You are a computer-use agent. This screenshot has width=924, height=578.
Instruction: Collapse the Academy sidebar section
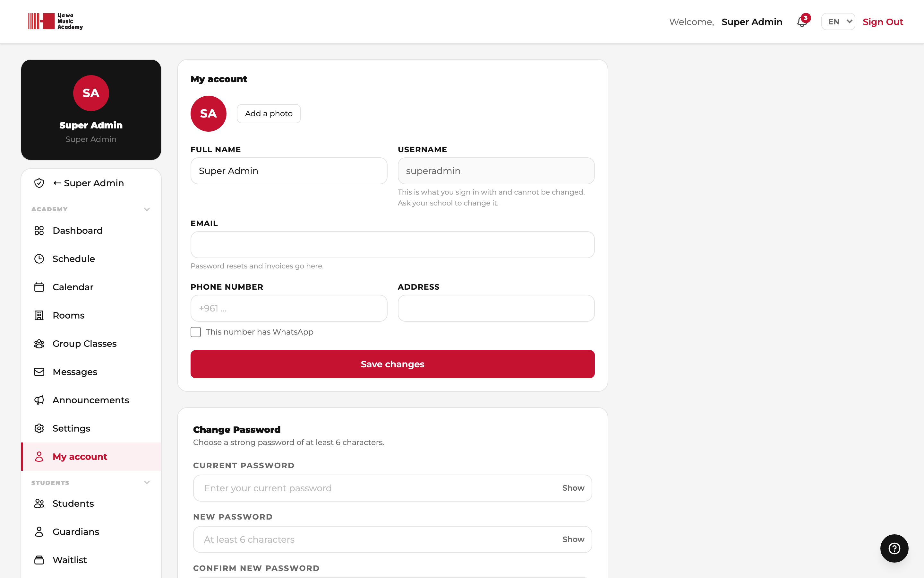click(147, 209)
